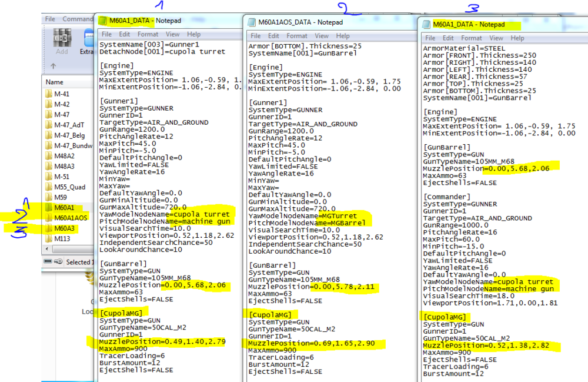Open Format menu in rightmost M60A1_DATA Notepad
The image size is (588, 382).
472,38
